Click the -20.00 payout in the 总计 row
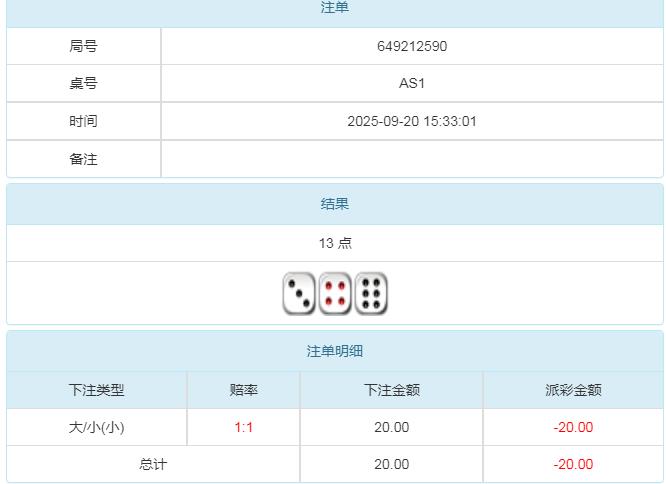666x484 pixels. pyautogui.click(x=573, y=464)
